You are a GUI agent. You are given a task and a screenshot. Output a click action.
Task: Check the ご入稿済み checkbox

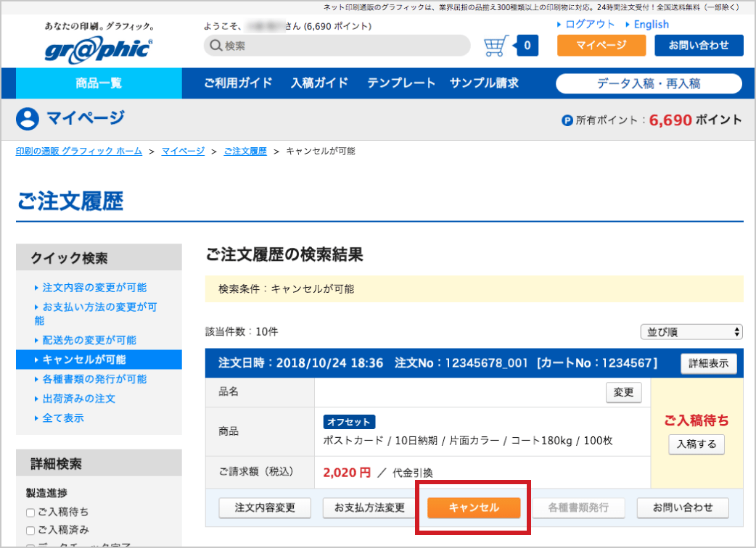[x=30, y=530]
